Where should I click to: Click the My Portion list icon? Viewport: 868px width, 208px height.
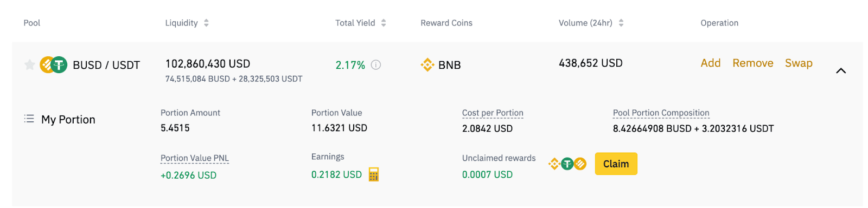tap(29, 119)
